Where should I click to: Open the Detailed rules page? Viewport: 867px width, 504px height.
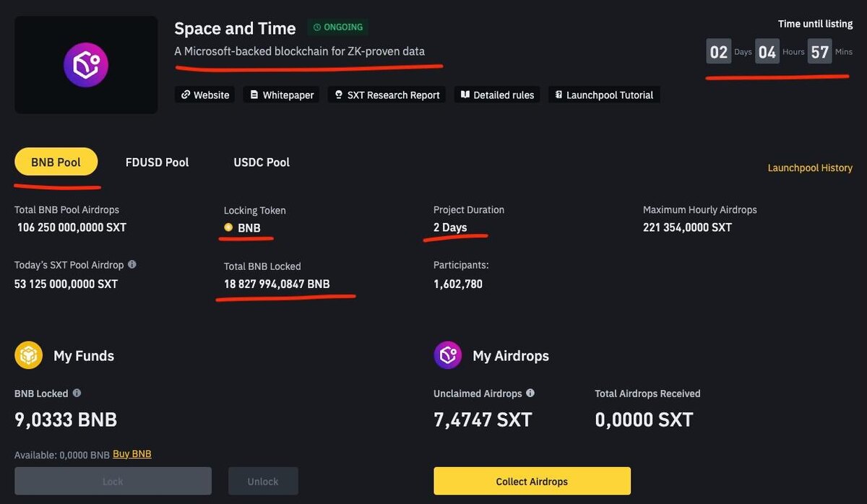(x=497, y=95)
